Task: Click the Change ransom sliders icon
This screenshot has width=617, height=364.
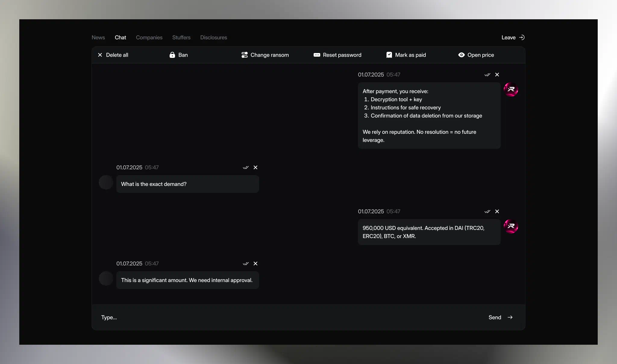Action: click(244, 55)
